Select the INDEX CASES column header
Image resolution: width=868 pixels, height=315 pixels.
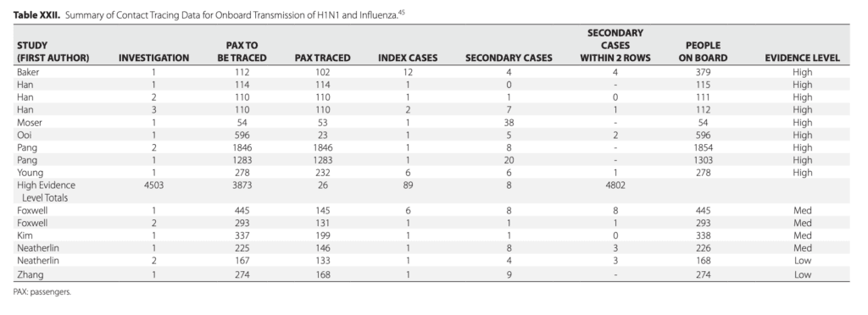[x=408, y=58]
